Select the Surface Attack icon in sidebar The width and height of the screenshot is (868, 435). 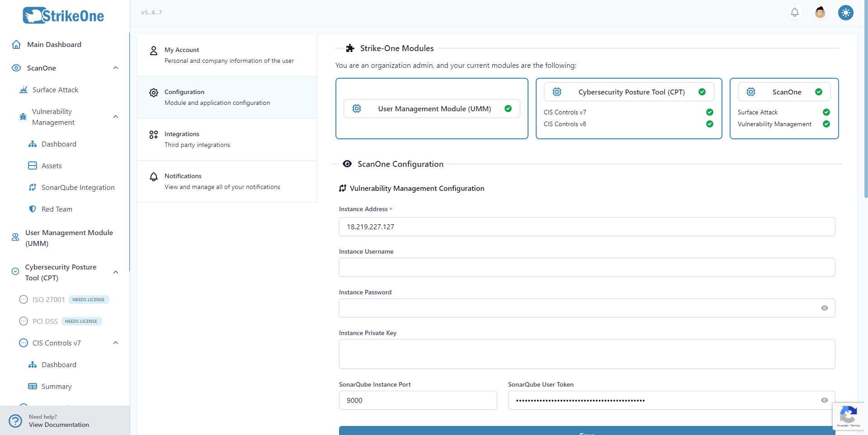click(x=23, y=90)
